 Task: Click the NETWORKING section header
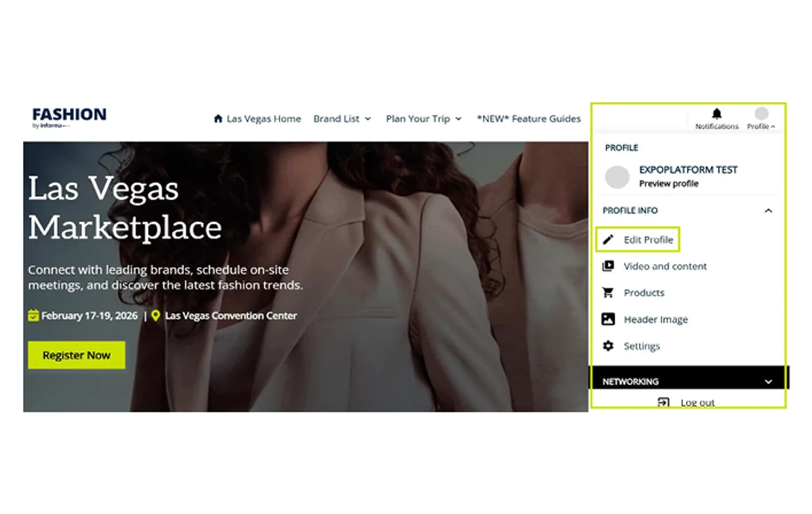click(690, 379)
